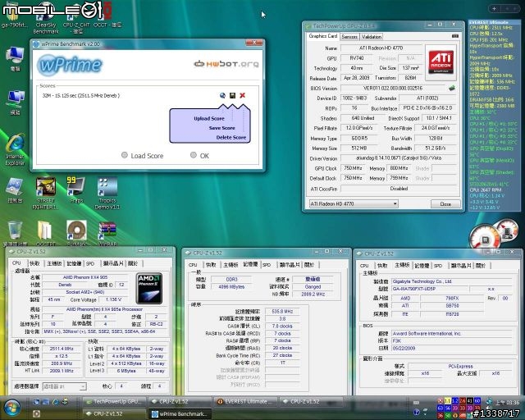Click the 2511.4 MHz core speed value

click(62, 349)
